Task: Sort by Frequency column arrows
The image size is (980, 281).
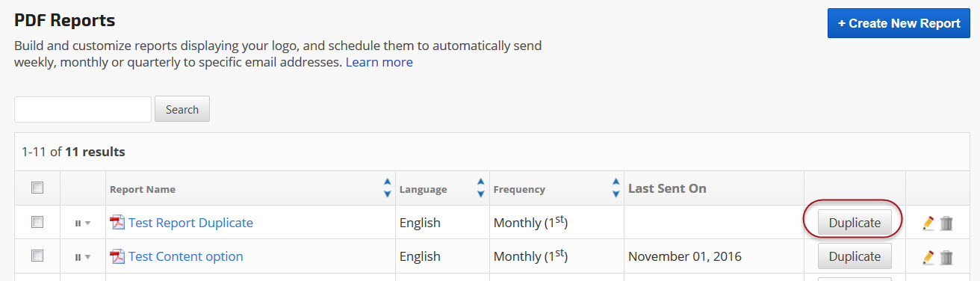Action: [x=616, y=188]
